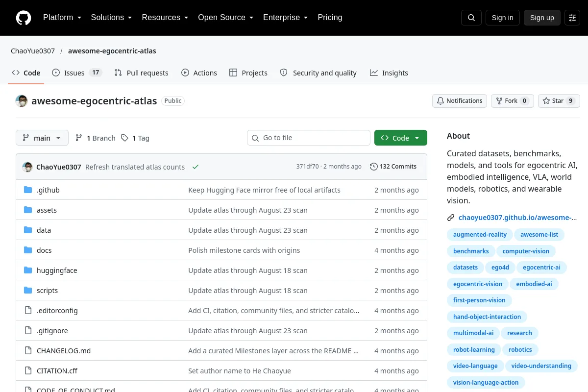Click the docs folder icon
The image size is (588, 392).
coord(28,250)
